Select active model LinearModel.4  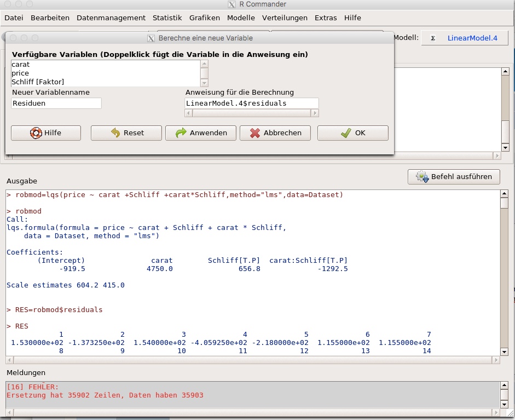(x=472, y=38)
